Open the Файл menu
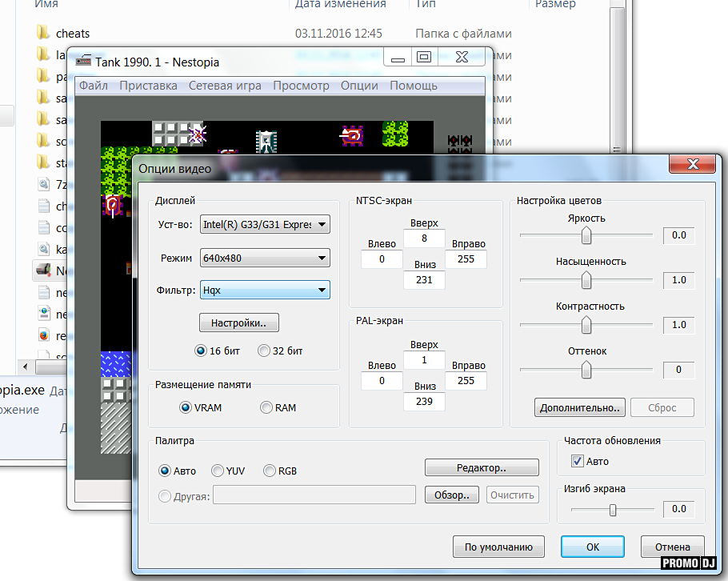The image size is (728, 581). 94,86
